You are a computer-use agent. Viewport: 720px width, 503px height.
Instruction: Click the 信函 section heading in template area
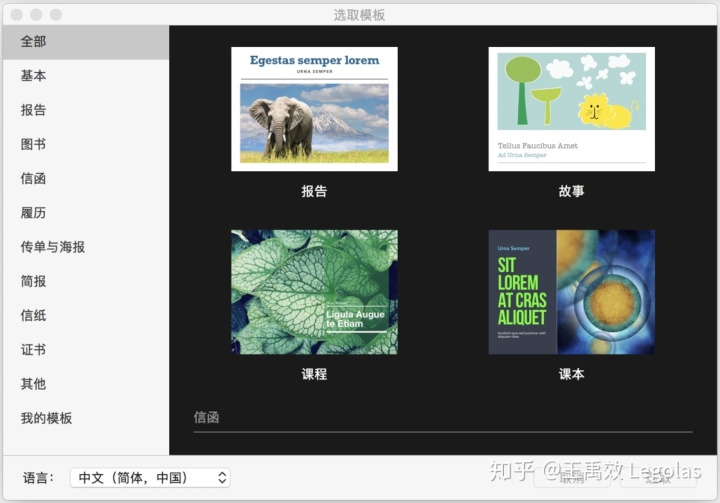tap(206, 417)
